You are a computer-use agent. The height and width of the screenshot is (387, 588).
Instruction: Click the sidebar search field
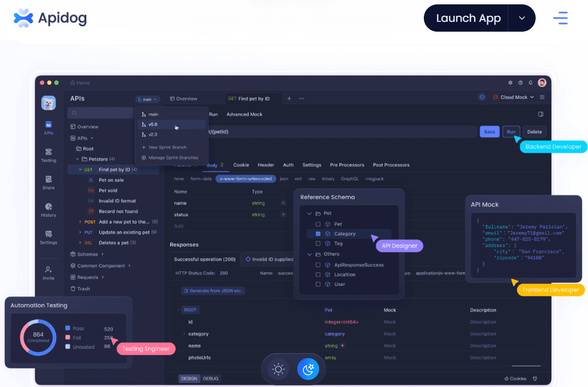pos(100,113)
